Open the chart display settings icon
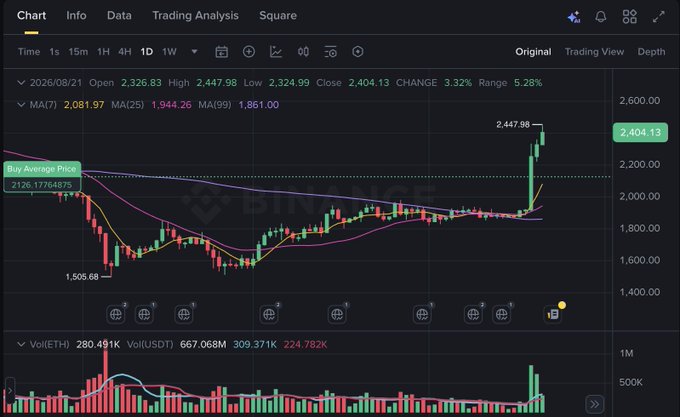The width and height of the screenshot is (680, 417). pos(330,52)
